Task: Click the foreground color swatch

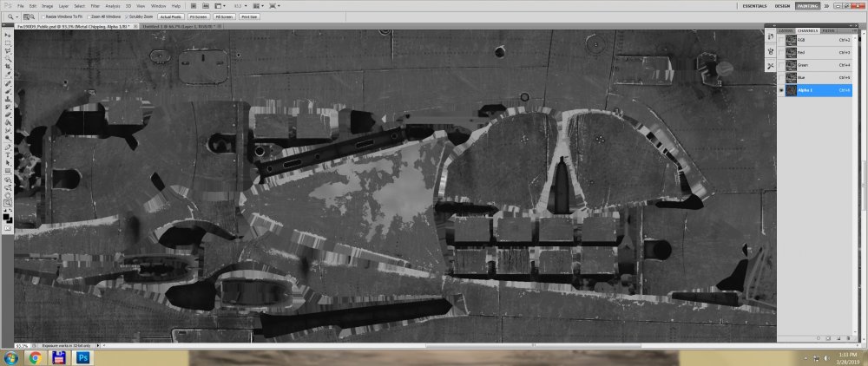Action: [x=8, y=216]
